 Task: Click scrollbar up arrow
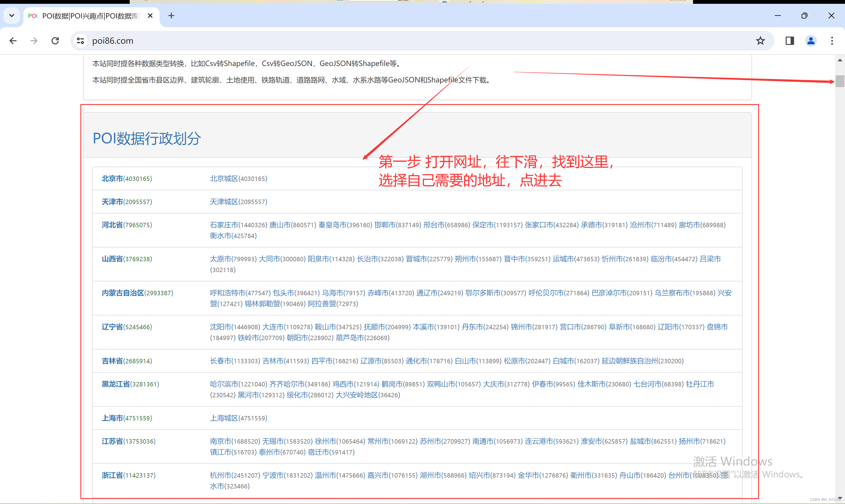(840, 60)
